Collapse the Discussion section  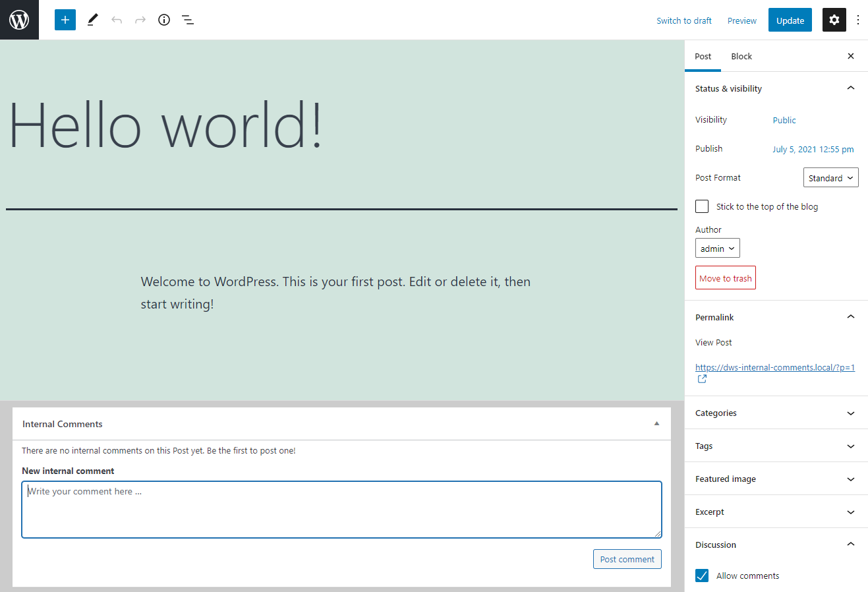point(776,545)
